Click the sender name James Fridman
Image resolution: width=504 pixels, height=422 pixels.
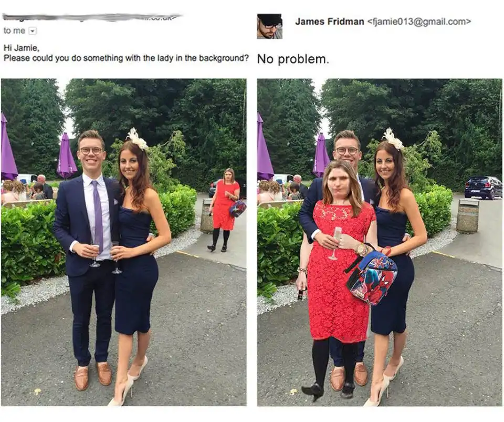tap(330, 22)
